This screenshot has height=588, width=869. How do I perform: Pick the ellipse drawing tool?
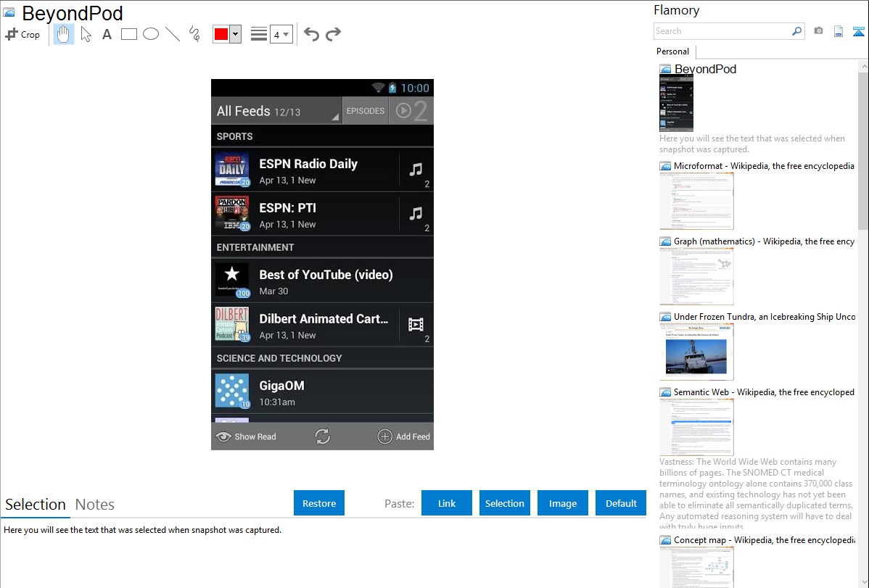[151, 34]
